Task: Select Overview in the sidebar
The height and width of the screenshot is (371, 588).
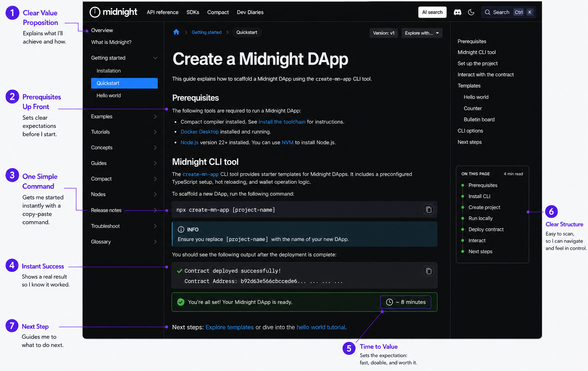Action: (102, 30)
